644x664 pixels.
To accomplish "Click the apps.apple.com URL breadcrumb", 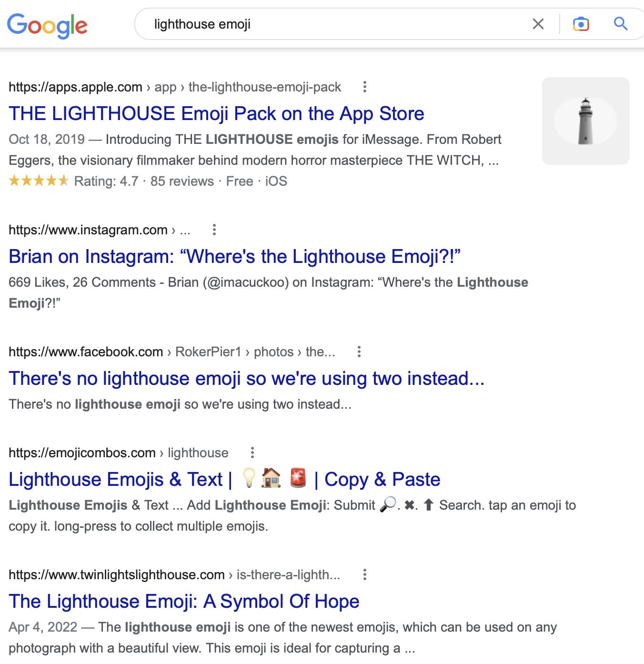I will point(174,87).
